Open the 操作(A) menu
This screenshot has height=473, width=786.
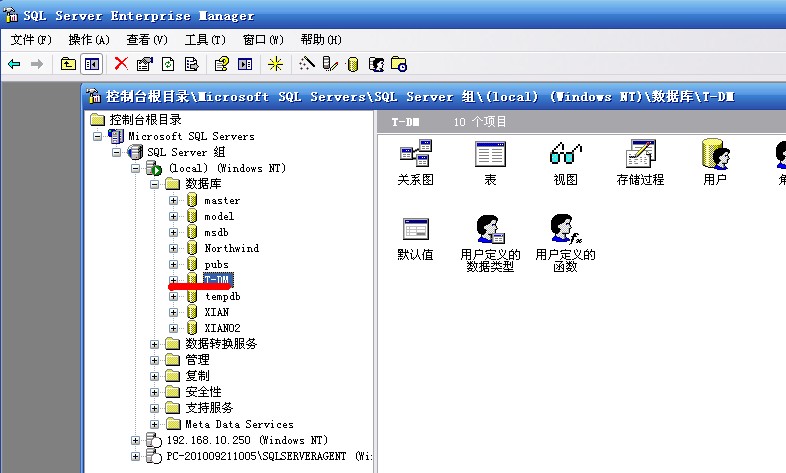tap(89, 40)
